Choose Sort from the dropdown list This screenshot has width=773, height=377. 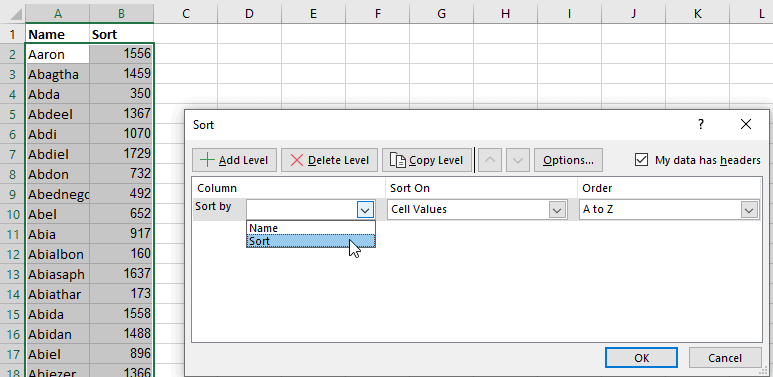(311, 241)
